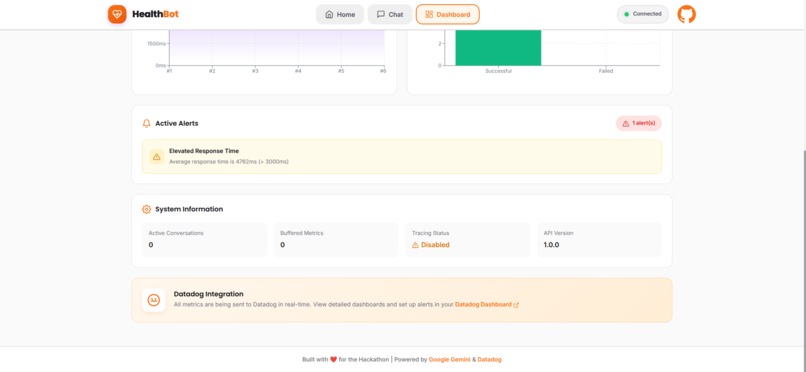Click the Connected status badge
Screen dimensions: 806x372
[x=643, y=14]
